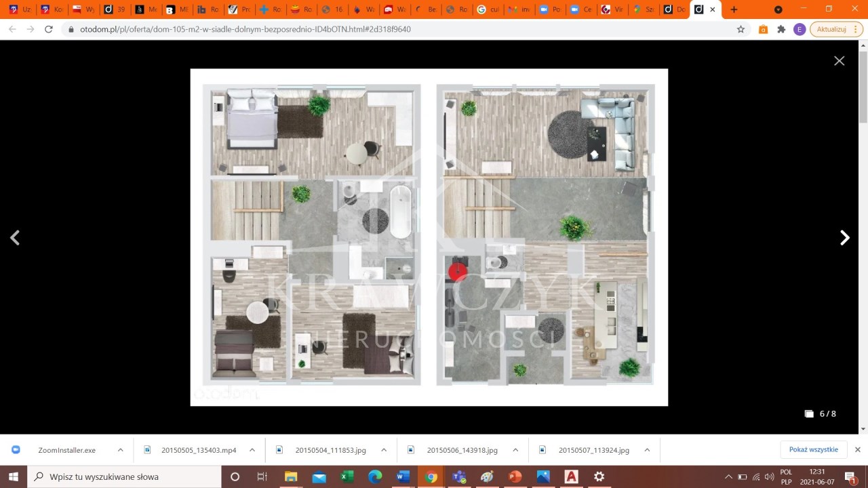Open Cortana circle icon

click(235, 476)
